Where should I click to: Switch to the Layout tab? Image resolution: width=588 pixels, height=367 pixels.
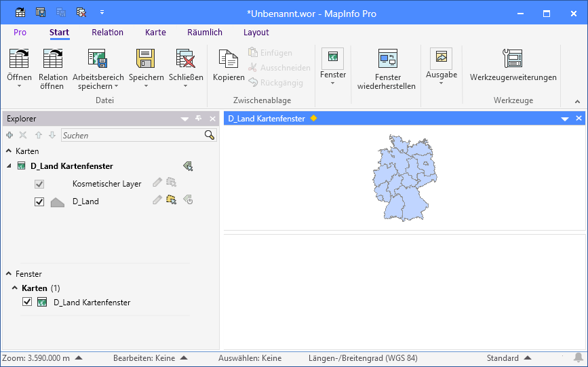(256, 33)
